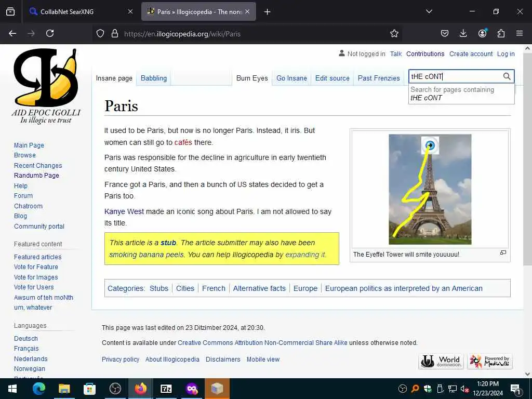The width and height of the screenshot is (532, 399).
Task: Click the stub link in yellow box
Action: (168, 243)
